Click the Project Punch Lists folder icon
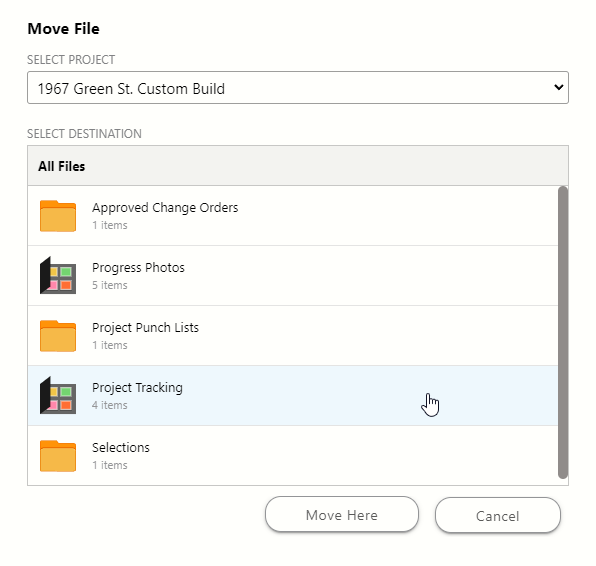 point(58,336)
